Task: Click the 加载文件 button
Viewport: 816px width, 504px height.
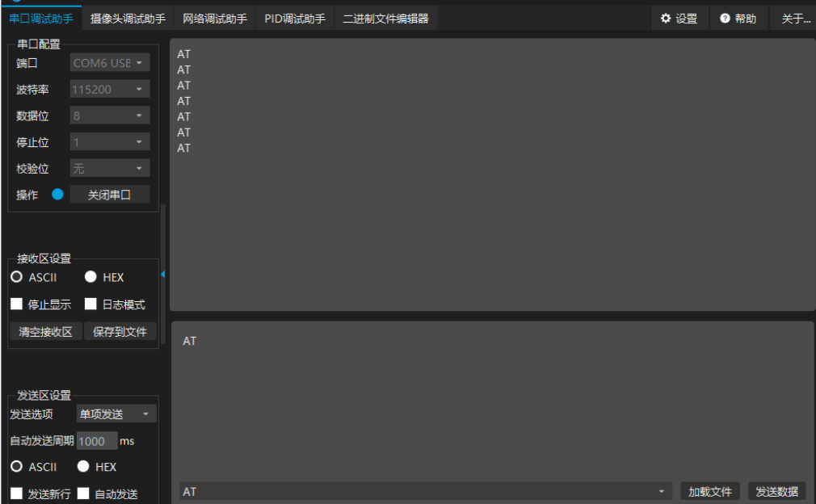Action: (710, 492)
